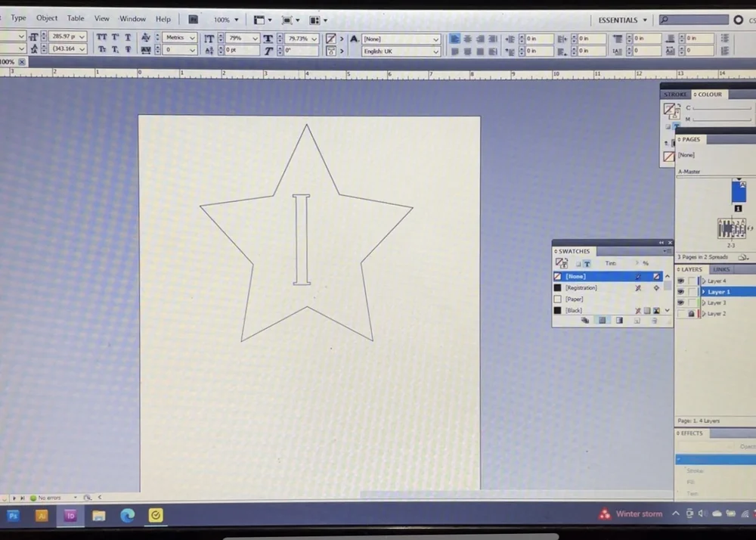Click the fill/stroke icon in Swatches panel
The image size is (756, 540).
(561, 263)
